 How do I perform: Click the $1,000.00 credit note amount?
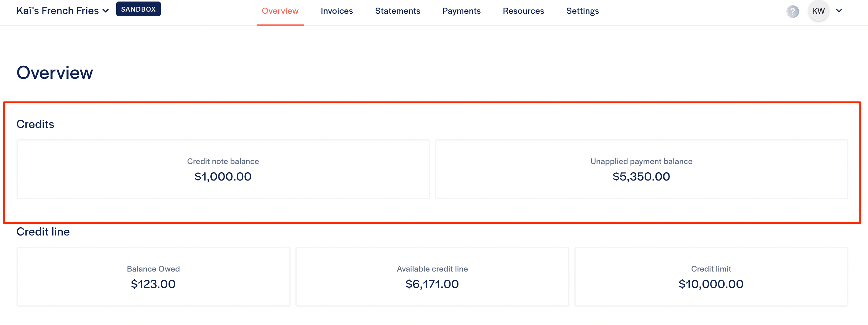click(x=223, y=177)
